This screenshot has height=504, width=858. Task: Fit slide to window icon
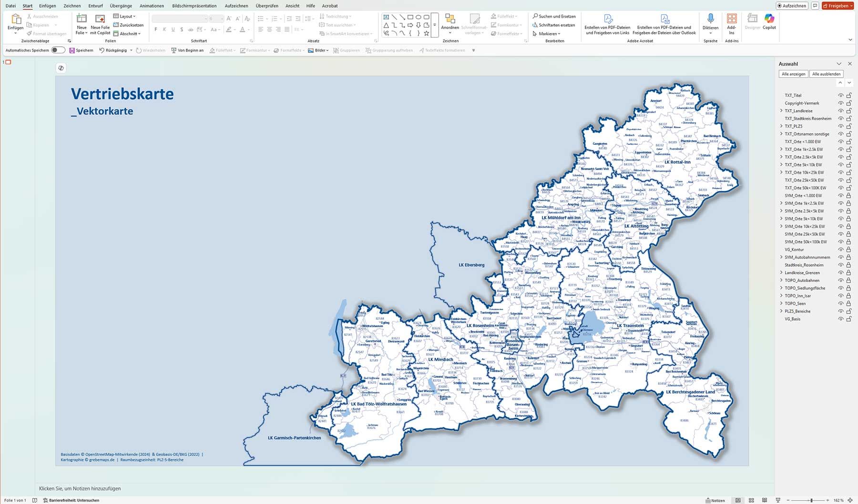tap(850, 500)
